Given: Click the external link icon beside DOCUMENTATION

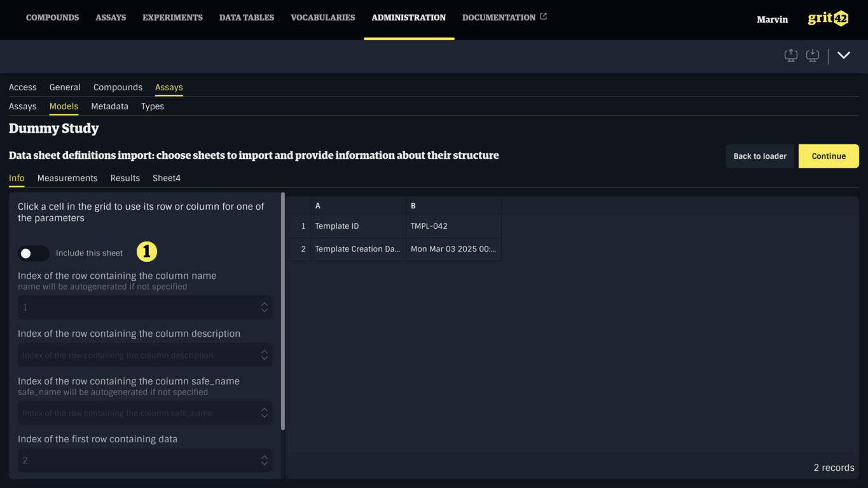Looking at the screenshot, I should tap(543, 17).
